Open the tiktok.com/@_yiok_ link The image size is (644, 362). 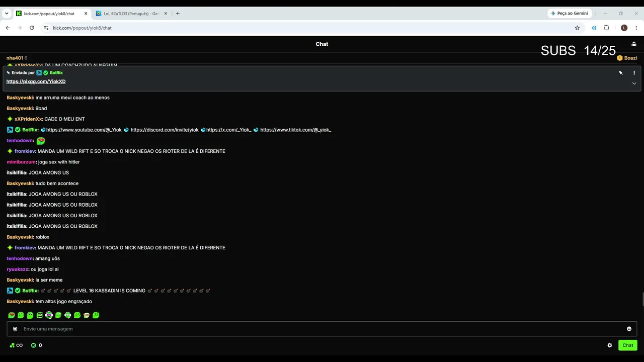pos(295,130)
